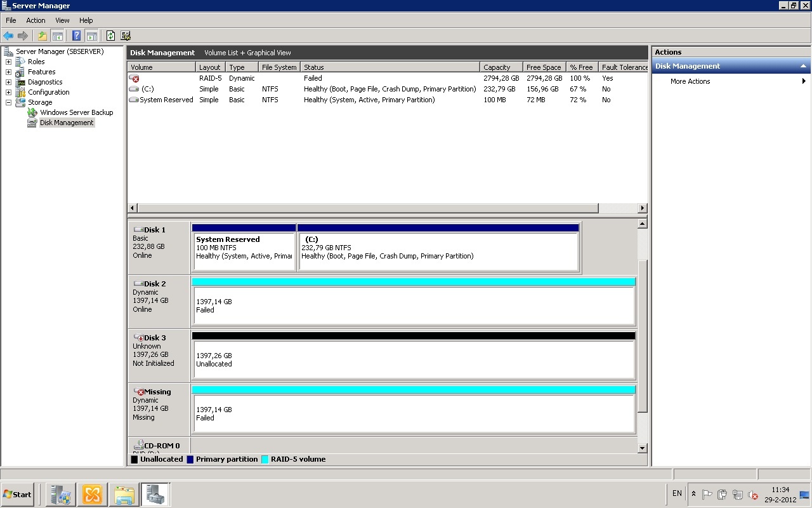Image resolution: width=812 pixels, height=508 pixels.
Task: Expand the Diagnostics tree node
Action: point(8,82)
